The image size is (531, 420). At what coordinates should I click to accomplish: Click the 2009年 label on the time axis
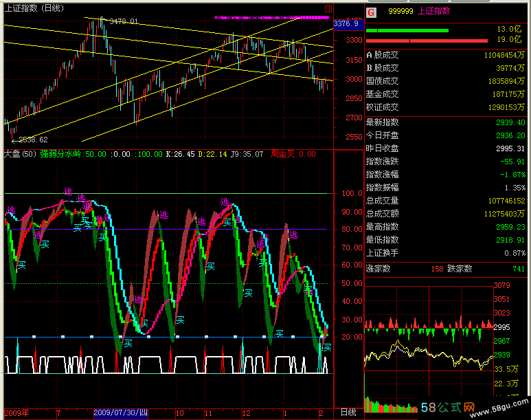click(16, 413)
